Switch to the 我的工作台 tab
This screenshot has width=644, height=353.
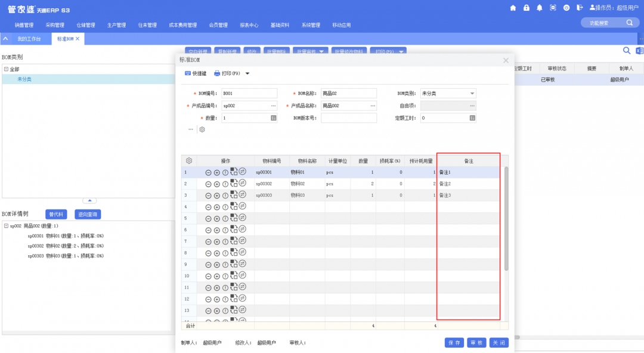[x=29, y=39]
